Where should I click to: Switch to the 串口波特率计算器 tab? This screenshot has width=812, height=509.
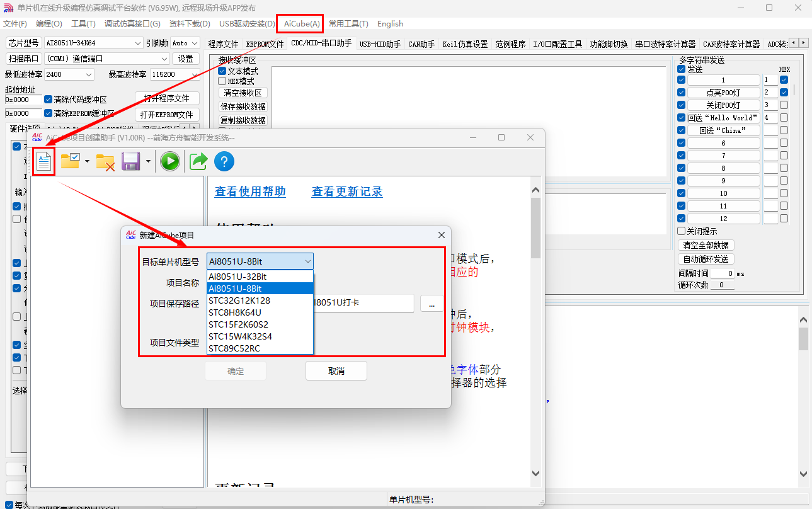[665, 44]
